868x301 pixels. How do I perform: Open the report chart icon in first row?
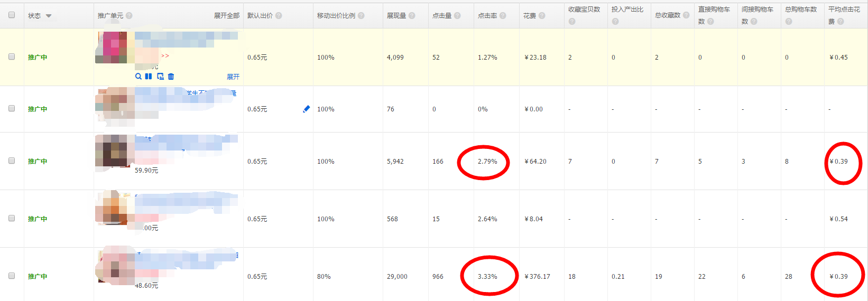[x=160, y=77]
